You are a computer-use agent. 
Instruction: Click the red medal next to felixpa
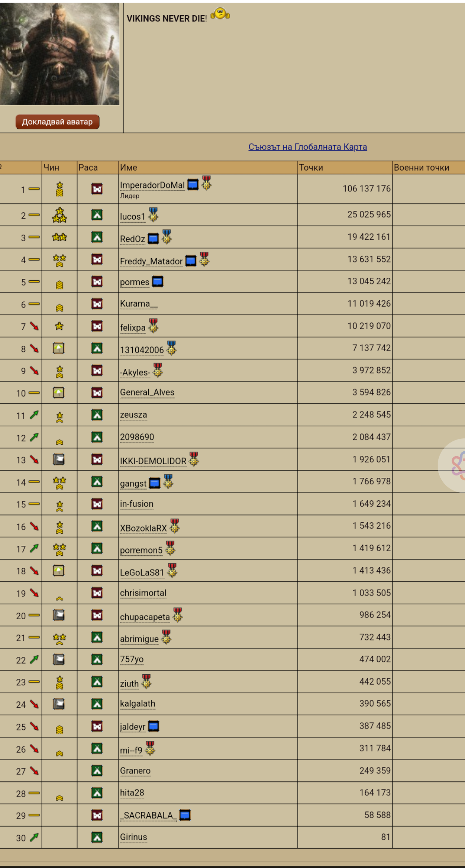point(153,326)
